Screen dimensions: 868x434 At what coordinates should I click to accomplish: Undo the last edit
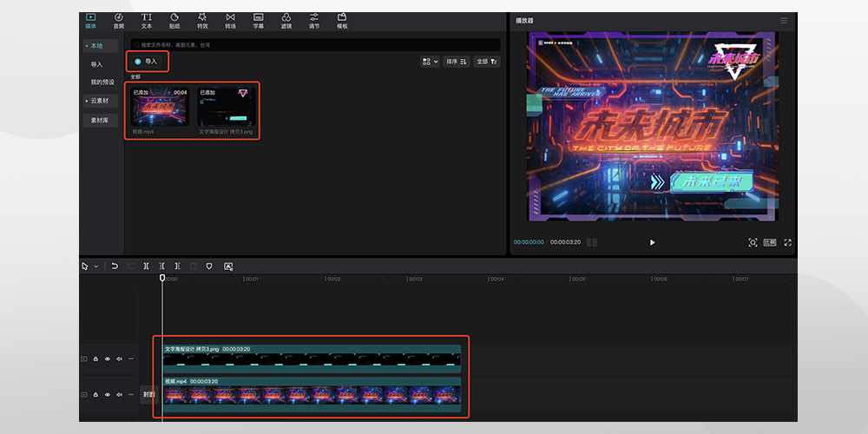coord(115,266)
